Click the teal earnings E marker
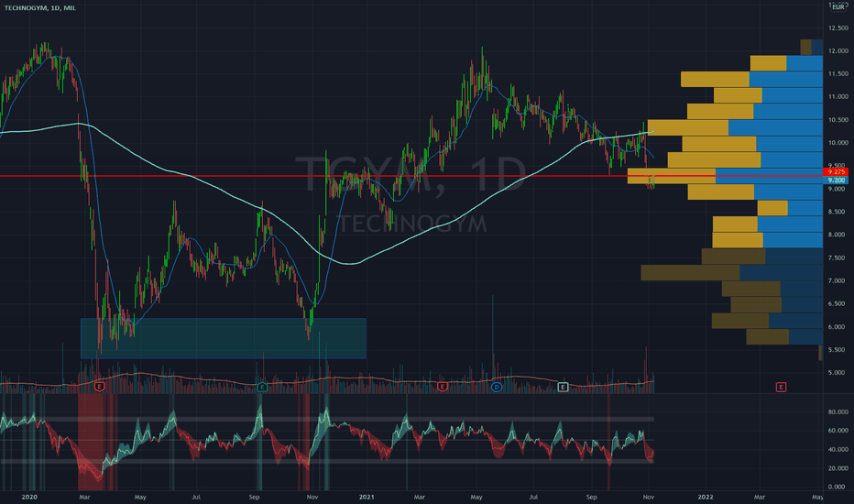854x504 pixels. pyautogui.click(x=262, y=387)
